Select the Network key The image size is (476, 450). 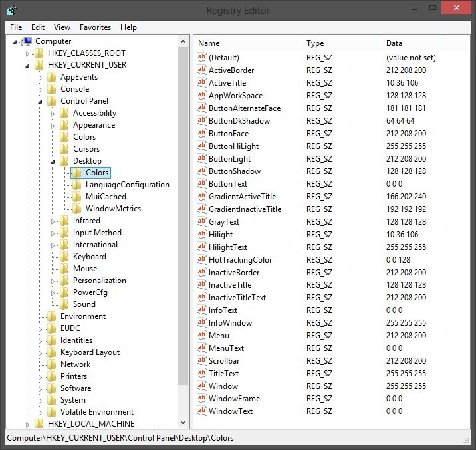tap(75, 364)
